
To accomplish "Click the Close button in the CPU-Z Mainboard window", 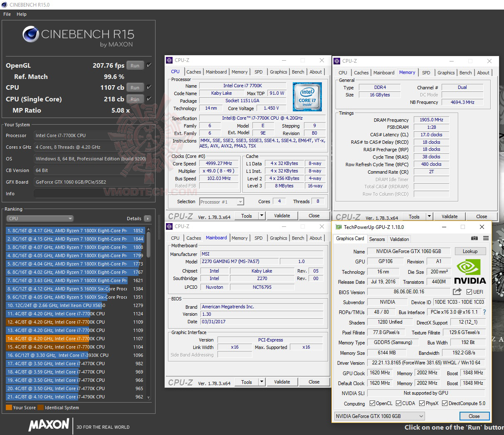I will [314, 382].
